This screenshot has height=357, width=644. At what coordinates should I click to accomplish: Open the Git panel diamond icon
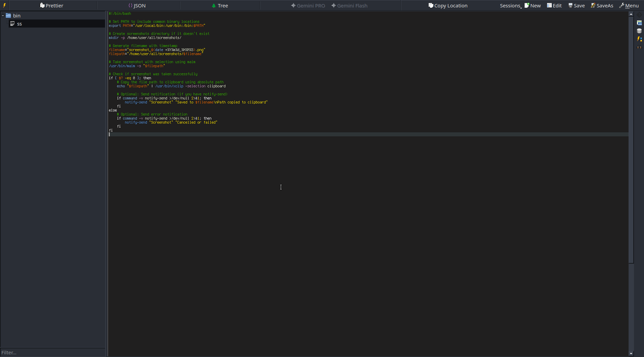click(x=639, y=15)
